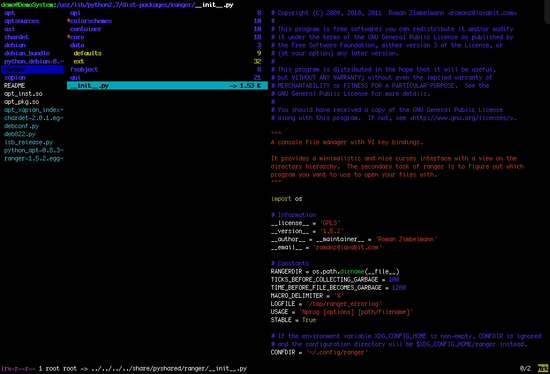This screenshot has height=374, width=550.
Task: Click the RANGERDIR assignment line
Action: click(335, 272)
